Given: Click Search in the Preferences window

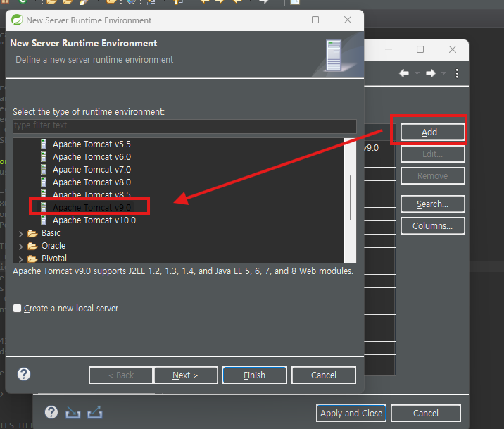Looking at the screenshot, I should pos(432,204).
